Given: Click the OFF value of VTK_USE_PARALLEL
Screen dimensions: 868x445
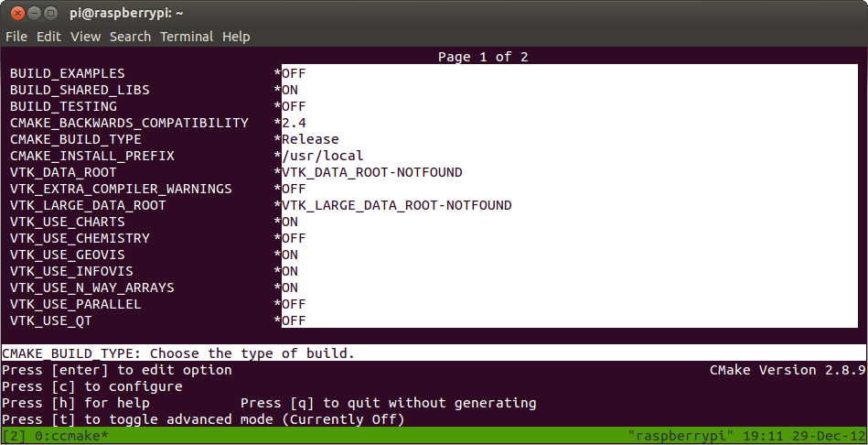Looking at the screenshot, I should click(294, 304).
